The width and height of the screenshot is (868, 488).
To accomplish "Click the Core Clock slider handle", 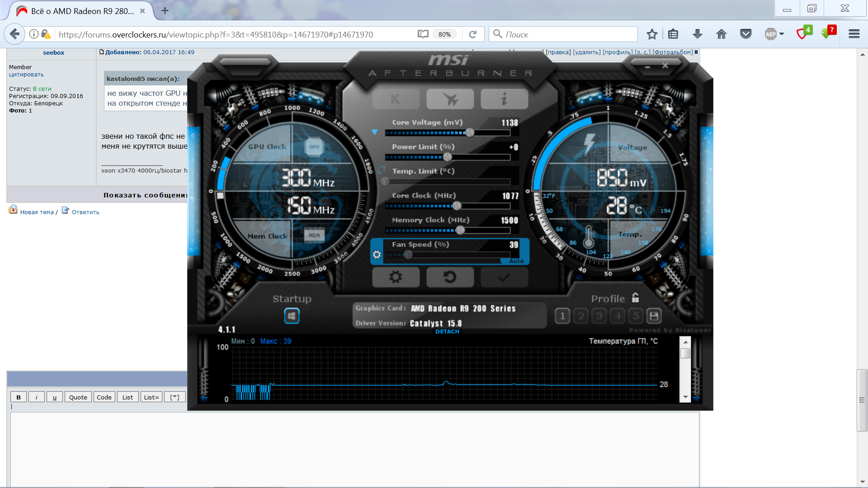I will (x=457, y=206).
